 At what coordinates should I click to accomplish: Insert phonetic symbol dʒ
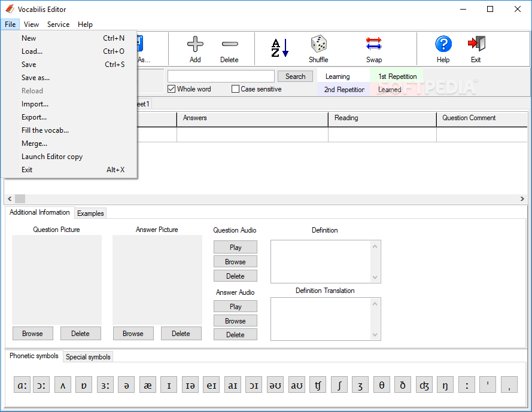tap(424, 385)
